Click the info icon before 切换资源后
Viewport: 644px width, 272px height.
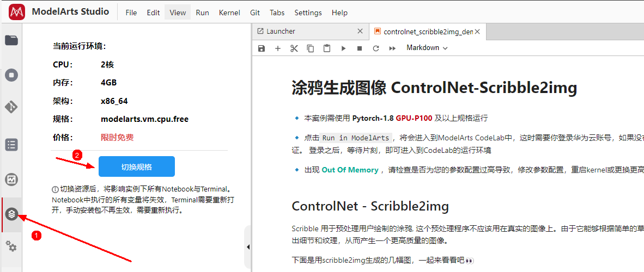click(x=55, y=189)
